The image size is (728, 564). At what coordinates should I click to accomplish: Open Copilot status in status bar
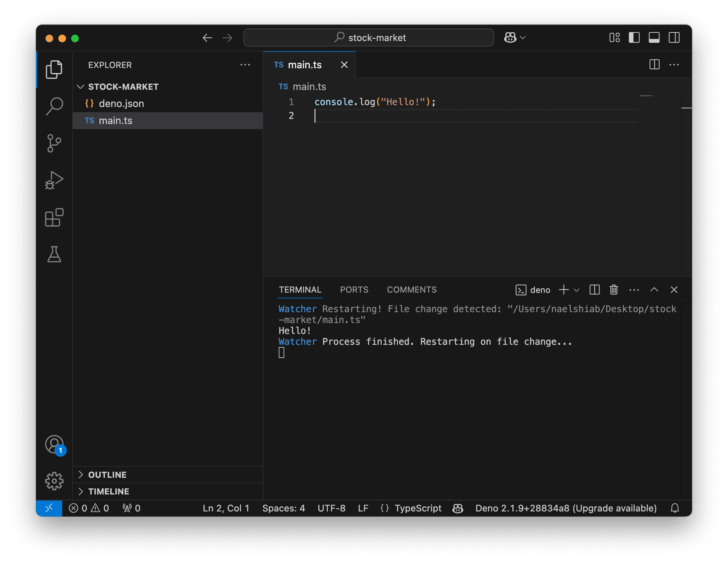tap(458, 508)
